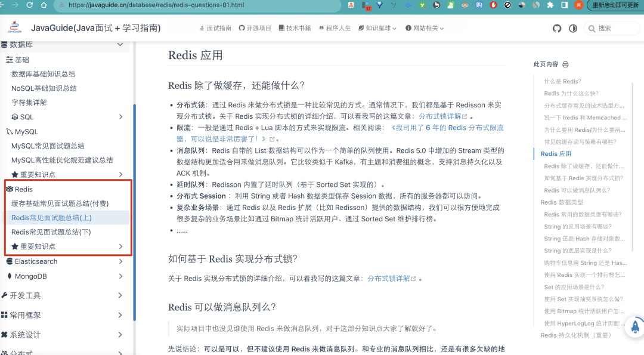The height and width of the screenshot is (355, 644).
Task: Open MySQL高性能优化规范建议总结 in sidebar
Action: [x=62, y=160]
